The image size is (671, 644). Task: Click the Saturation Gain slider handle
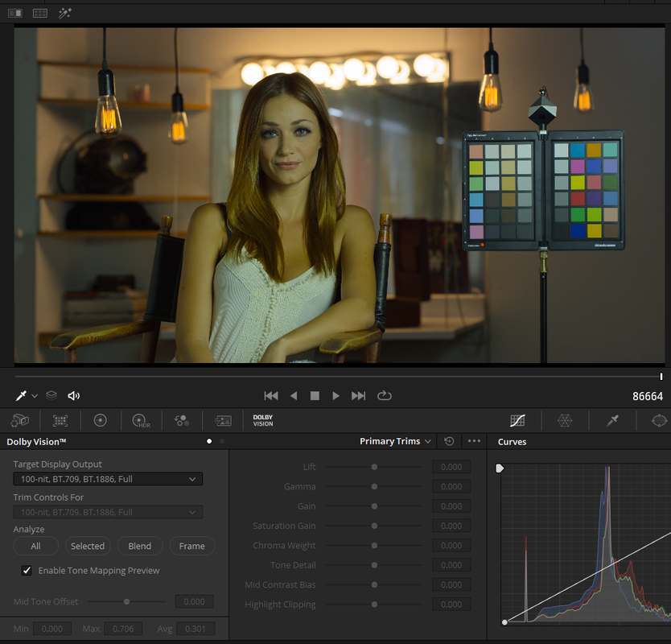(x=374, y=526)
